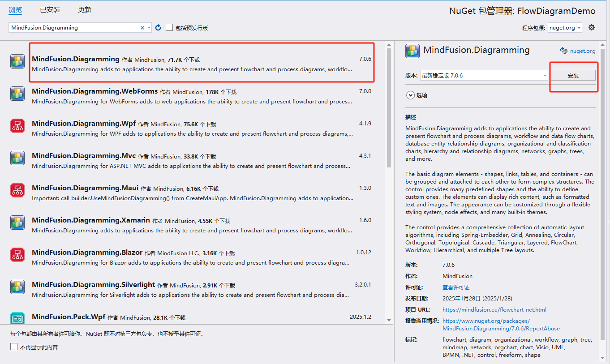Click the 4.1.9 version number
The height and width of the screenshot is (364, 610).
(x=365, y=124)
